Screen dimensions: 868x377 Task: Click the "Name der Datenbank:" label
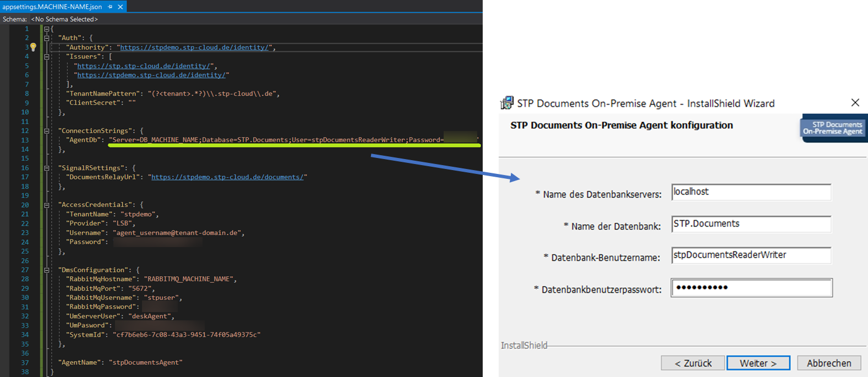(616, 226)
